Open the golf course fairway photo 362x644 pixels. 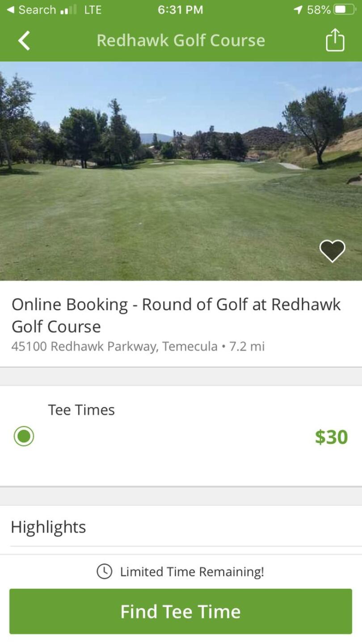(x=181, y=171)
